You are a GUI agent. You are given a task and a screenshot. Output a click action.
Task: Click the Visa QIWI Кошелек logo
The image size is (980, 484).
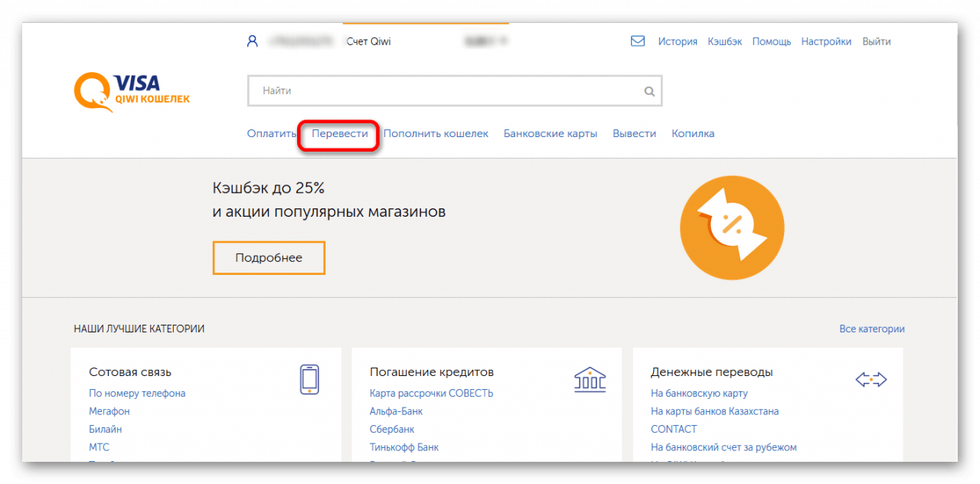click(132, 92)
